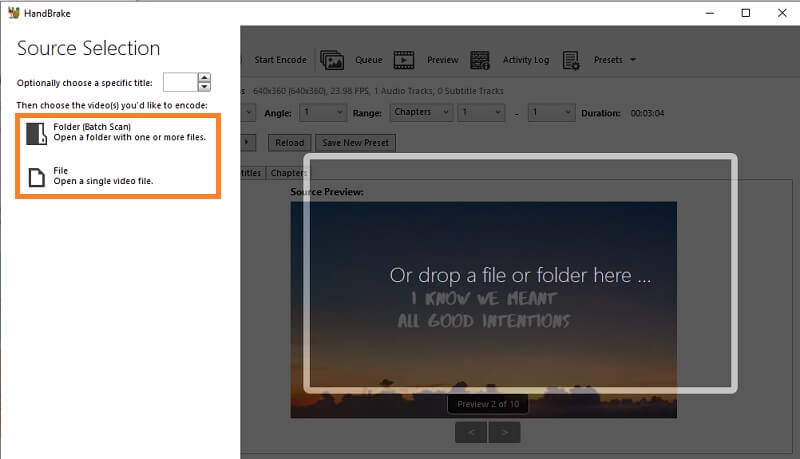
Task: Click the HandBrake logo in title bar
Action: (x=13, y=13)
